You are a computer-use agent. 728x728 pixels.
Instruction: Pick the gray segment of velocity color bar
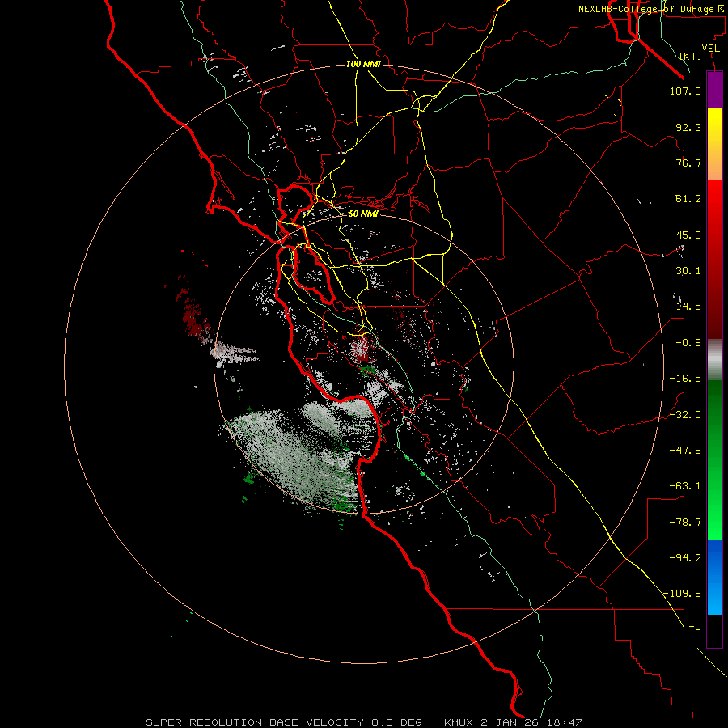(714, 359)
